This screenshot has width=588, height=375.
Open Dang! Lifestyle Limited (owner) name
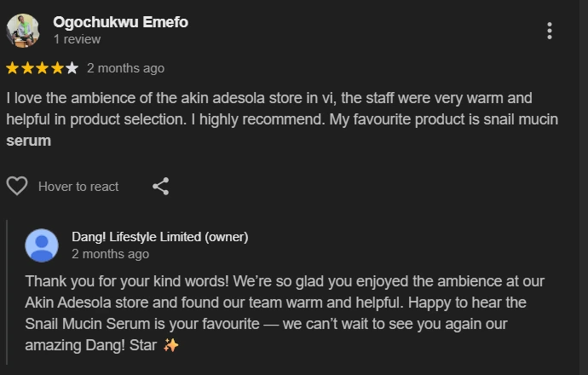click(x=159, y=237)
